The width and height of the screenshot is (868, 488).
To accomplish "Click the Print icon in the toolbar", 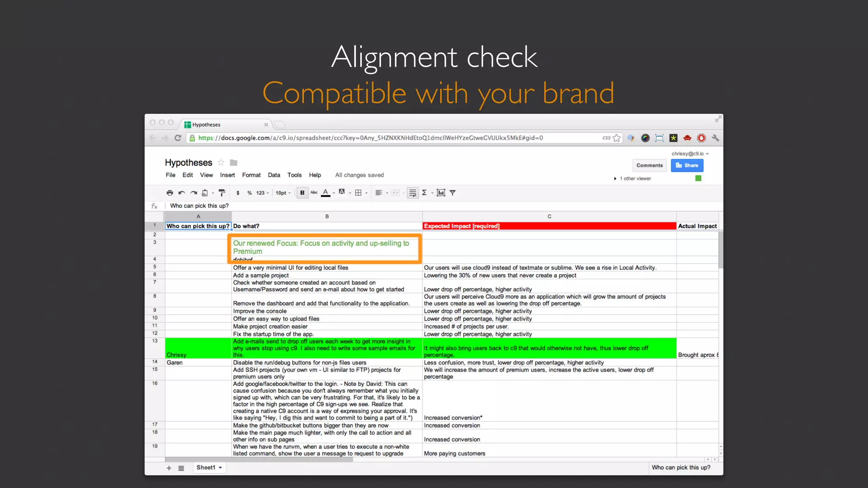I will tap(170, 193).
